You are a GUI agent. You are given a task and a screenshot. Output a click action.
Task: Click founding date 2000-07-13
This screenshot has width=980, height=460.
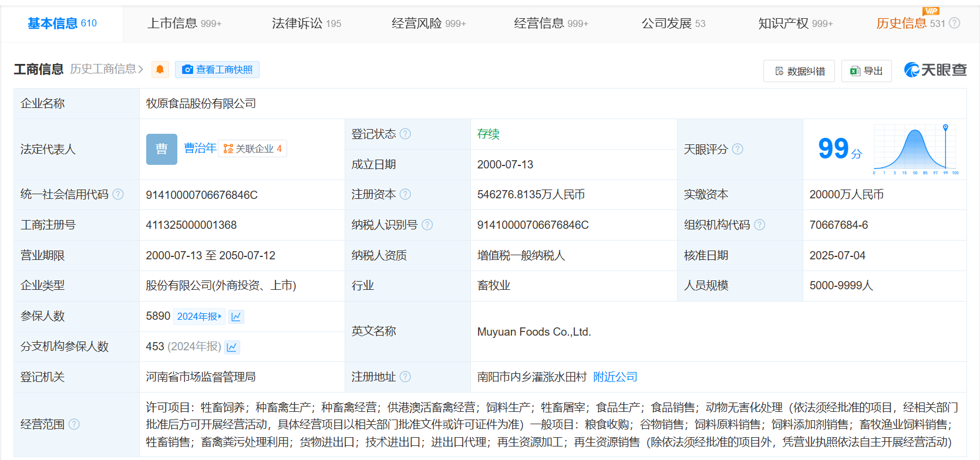505,164
